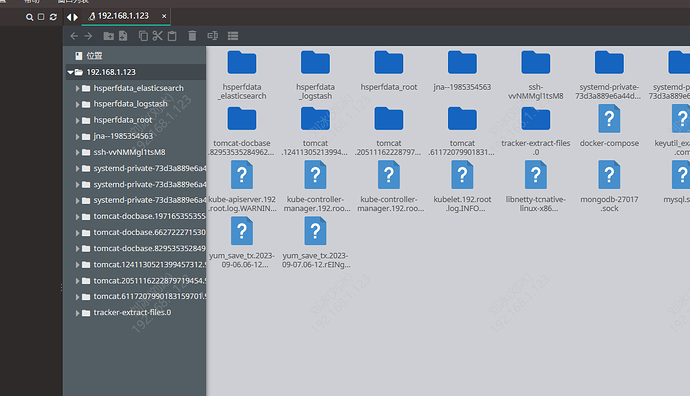Select jna--1985354563 in the tree
The image size is (690, 396).
[x=123, y=136]
